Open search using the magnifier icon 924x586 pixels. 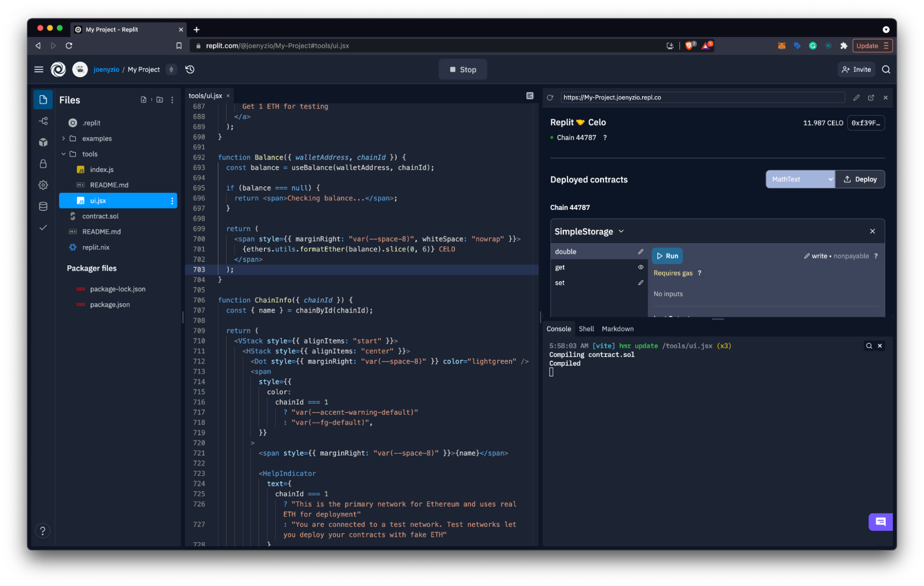[886, 69]
